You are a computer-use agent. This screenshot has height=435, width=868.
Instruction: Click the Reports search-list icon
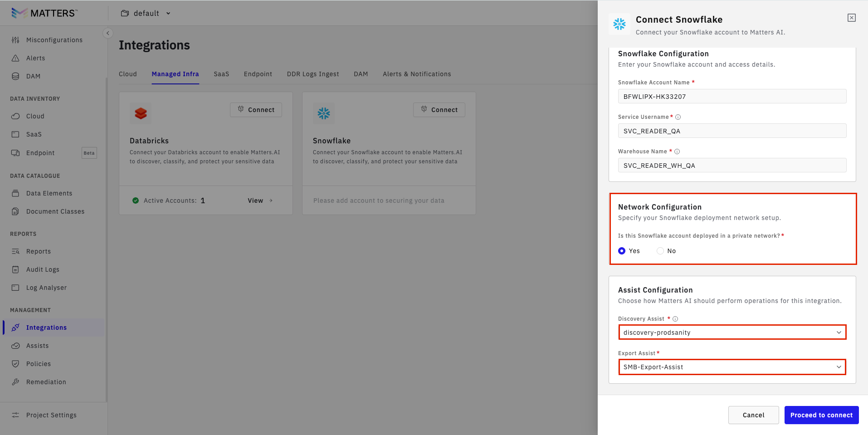click(x=15, y=251)
